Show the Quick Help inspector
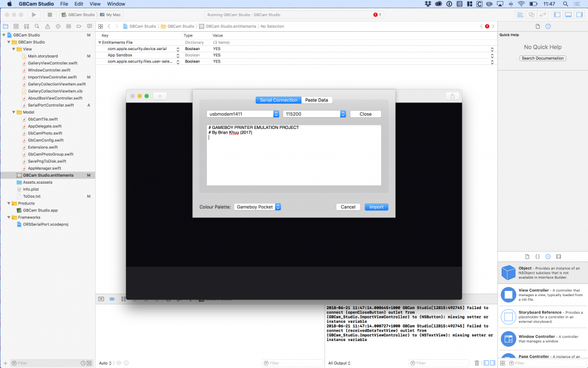 [548, 26]
